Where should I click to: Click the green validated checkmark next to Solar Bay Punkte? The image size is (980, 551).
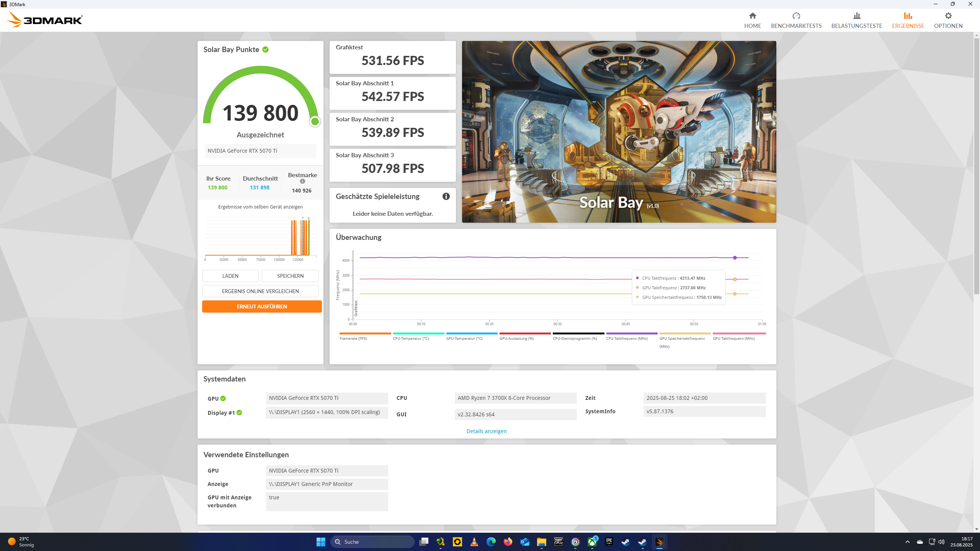tap(265, 49)
